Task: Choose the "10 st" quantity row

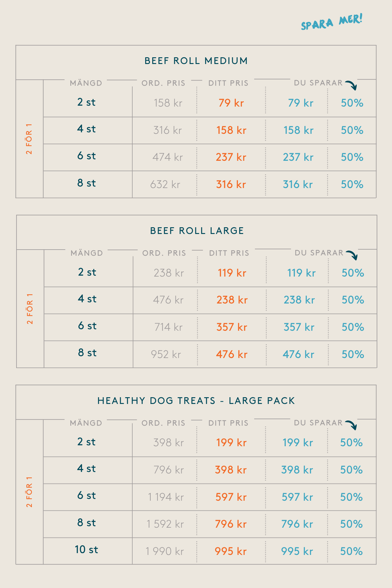Action: click(86, 549)
